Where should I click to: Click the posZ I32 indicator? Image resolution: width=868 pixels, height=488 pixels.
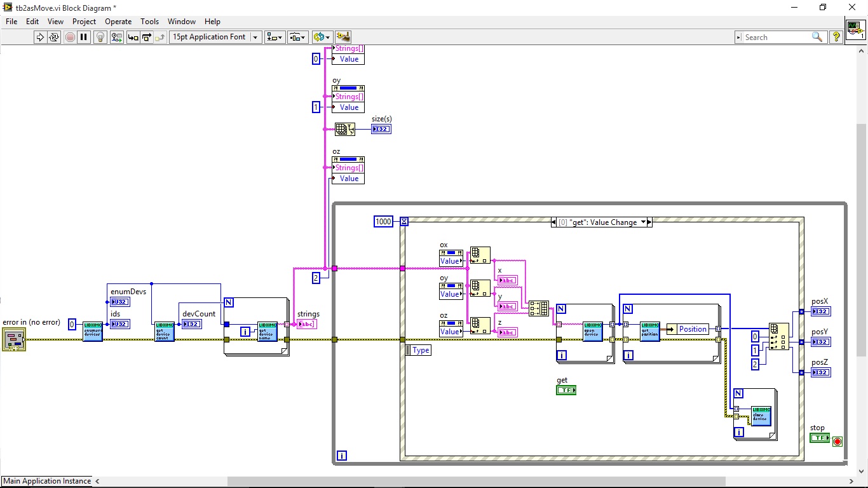click(x=821, y=372)
